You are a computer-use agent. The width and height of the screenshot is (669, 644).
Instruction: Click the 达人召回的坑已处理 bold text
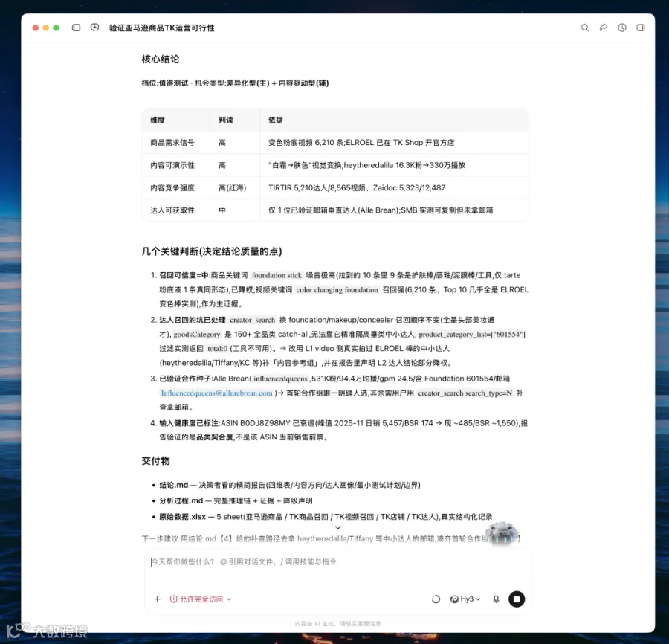coord(193,320)
